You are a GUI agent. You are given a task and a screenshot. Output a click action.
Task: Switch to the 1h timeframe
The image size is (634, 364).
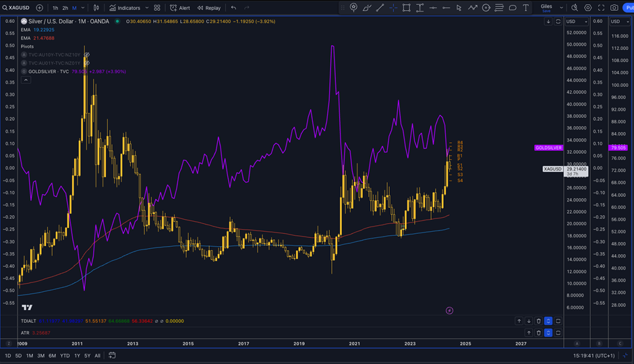coord(55,8)
